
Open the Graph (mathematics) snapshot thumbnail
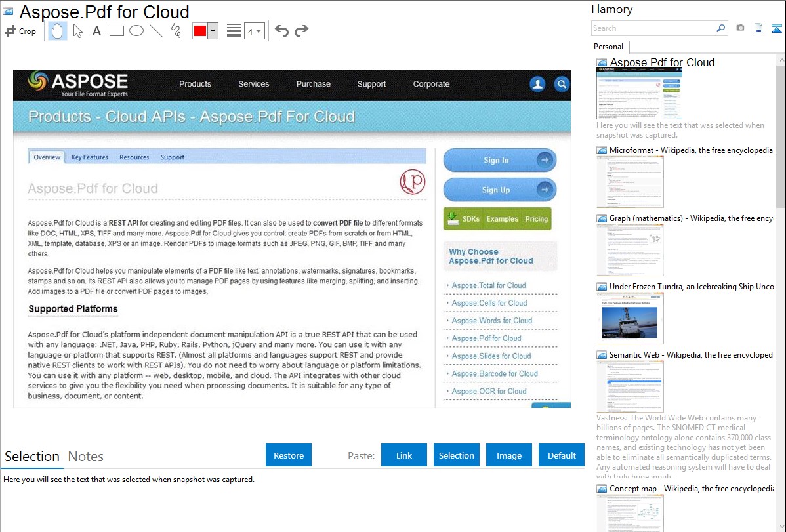point(630,250)
